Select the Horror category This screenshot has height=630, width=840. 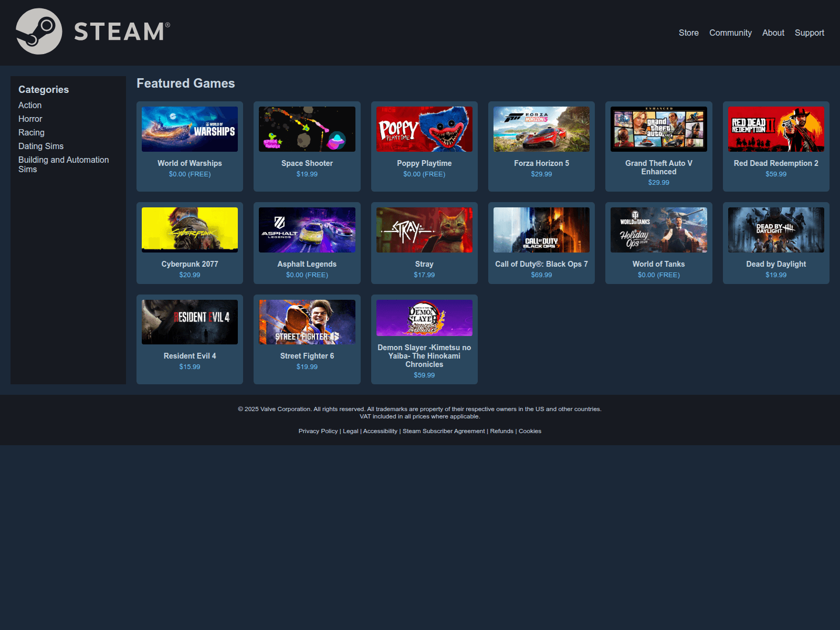30,119
